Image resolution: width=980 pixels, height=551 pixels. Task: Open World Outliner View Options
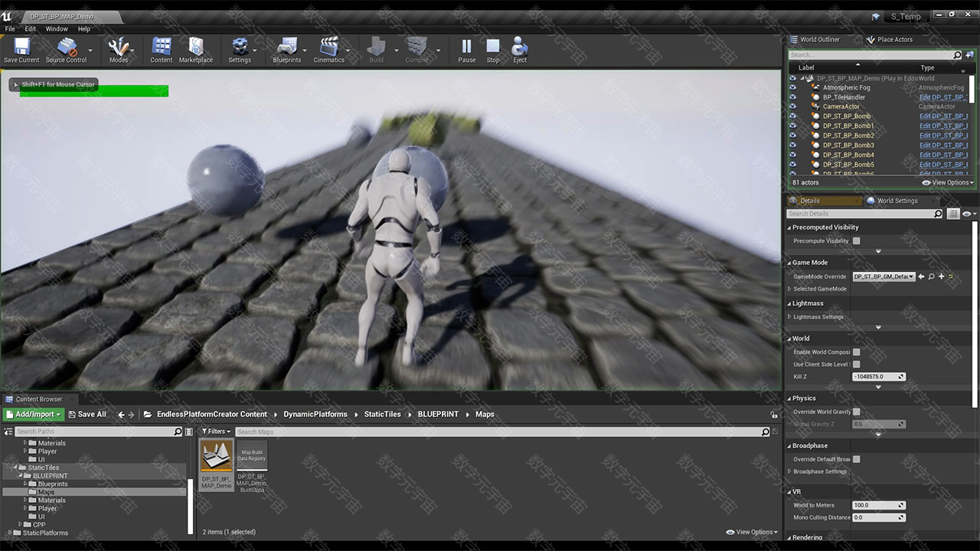click(948, 183)
